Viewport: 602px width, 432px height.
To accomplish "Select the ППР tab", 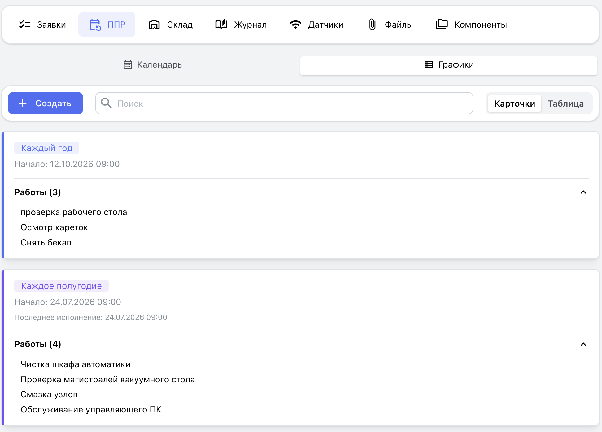I will 107,25.
